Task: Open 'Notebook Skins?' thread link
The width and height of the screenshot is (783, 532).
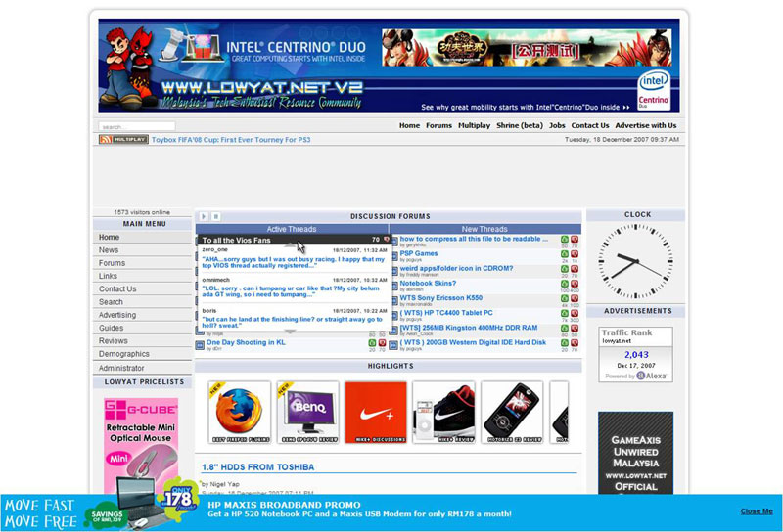Action: [x=428, y=283]
